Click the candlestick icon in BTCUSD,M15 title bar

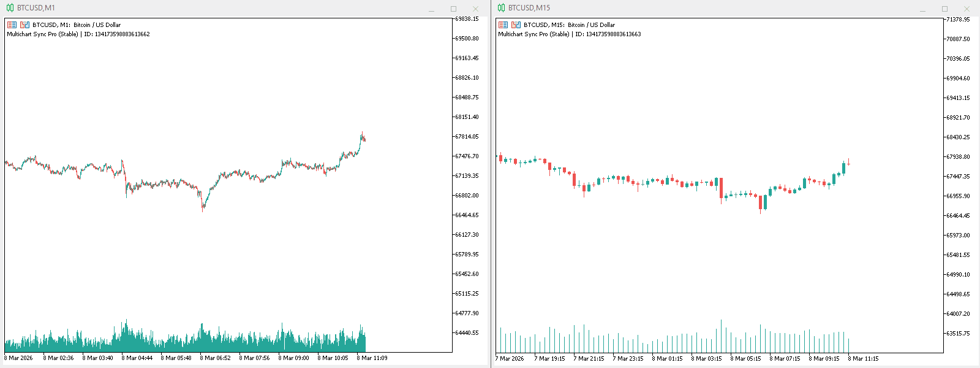[x=501, y=8]
